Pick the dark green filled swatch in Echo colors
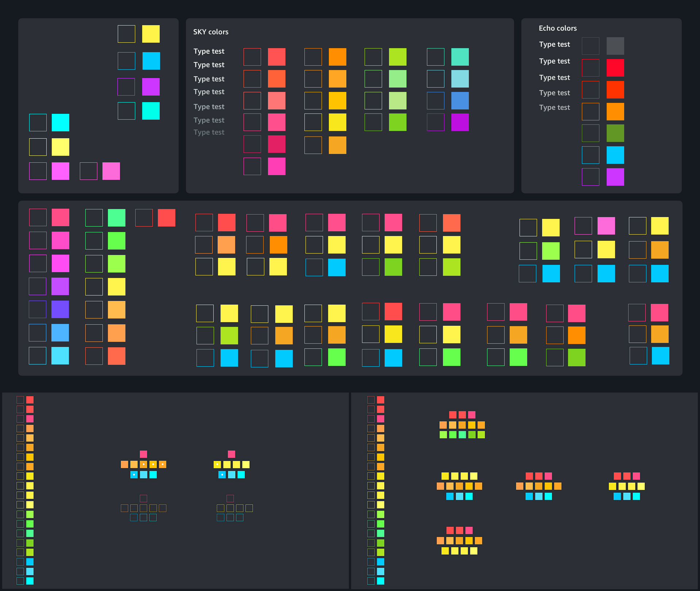700x591 pixels. tap(615, 133)
